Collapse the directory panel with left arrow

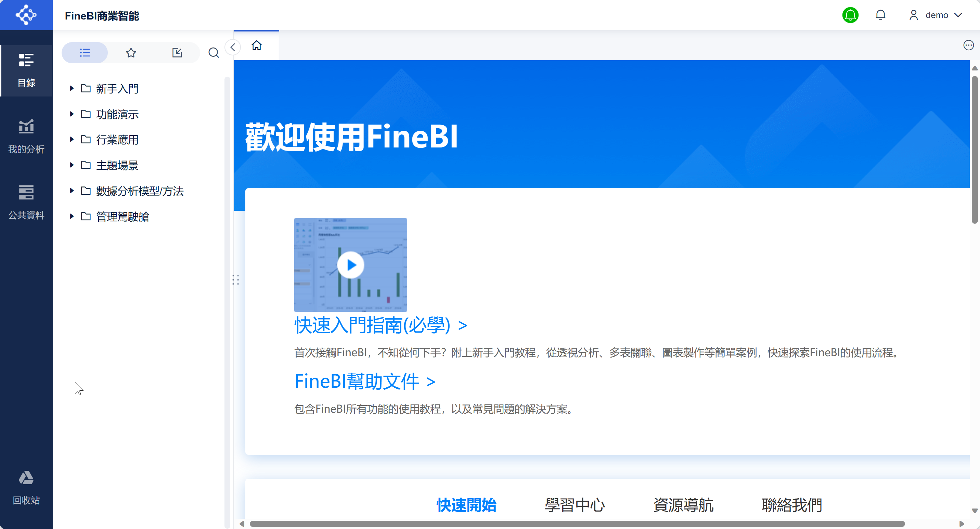[x=233, y=47]
